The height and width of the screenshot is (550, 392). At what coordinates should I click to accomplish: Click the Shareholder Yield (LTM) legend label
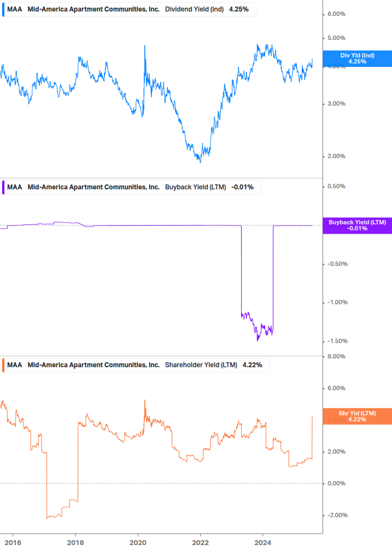201,365
